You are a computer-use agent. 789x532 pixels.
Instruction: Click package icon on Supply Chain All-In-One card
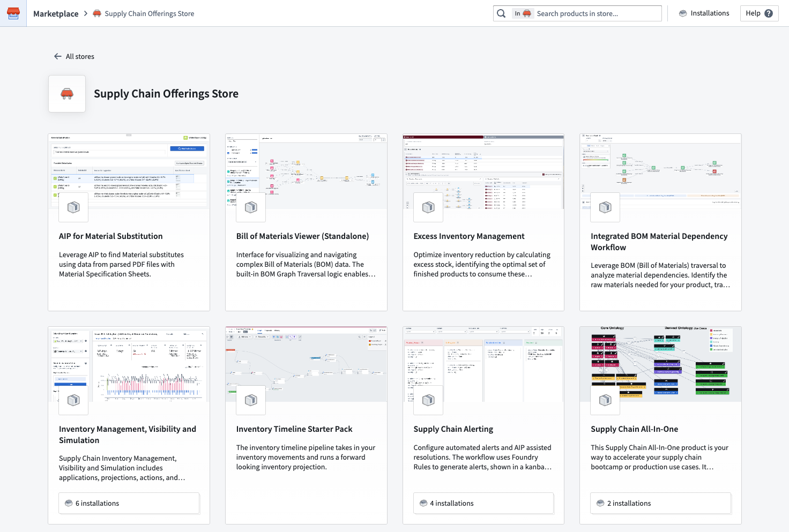[605, 400]
